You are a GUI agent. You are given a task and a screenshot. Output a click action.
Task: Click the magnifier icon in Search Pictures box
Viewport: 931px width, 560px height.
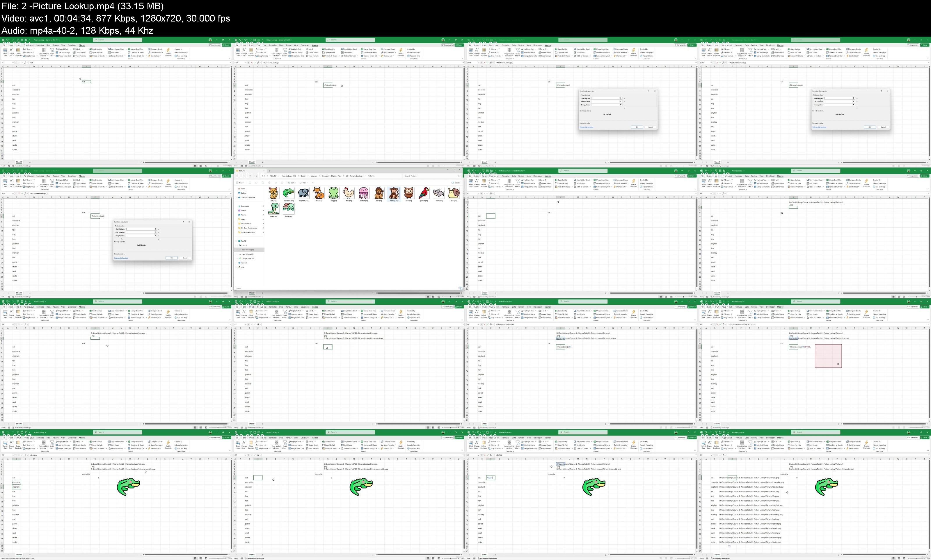coord(459,176)
